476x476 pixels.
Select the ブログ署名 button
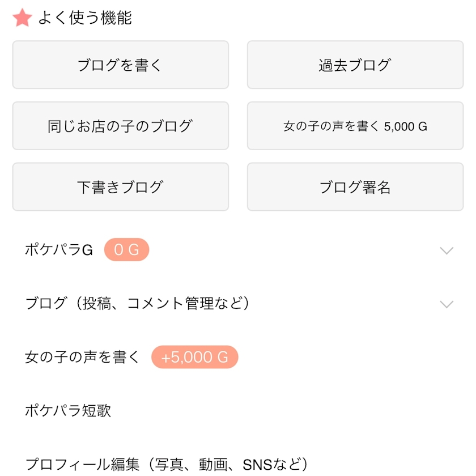355,187
